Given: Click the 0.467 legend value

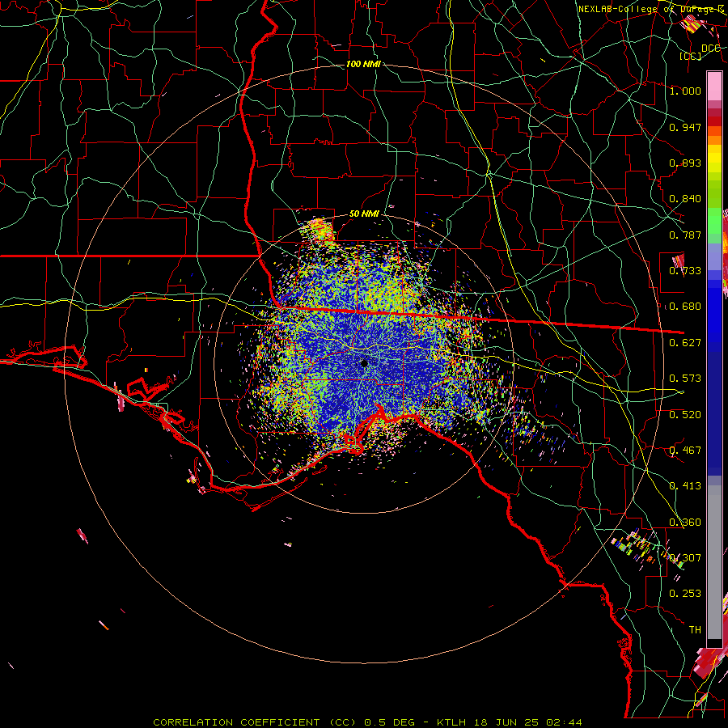Looking at the screenshot, I should tap(685, 451).
